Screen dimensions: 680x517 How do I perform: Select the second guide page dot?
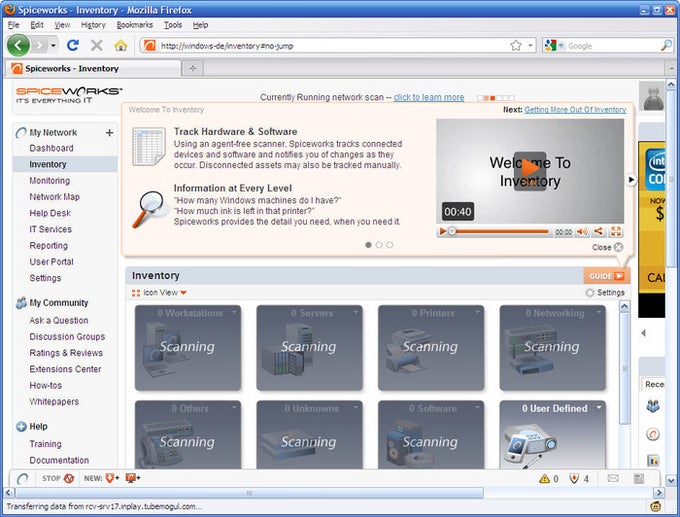pos(379,245)
